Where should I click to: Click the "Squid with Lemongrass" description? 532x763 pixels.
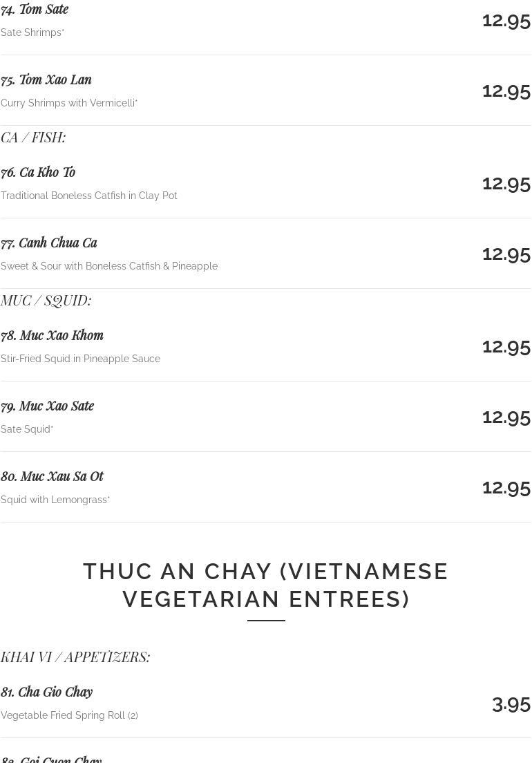[55, 500]
